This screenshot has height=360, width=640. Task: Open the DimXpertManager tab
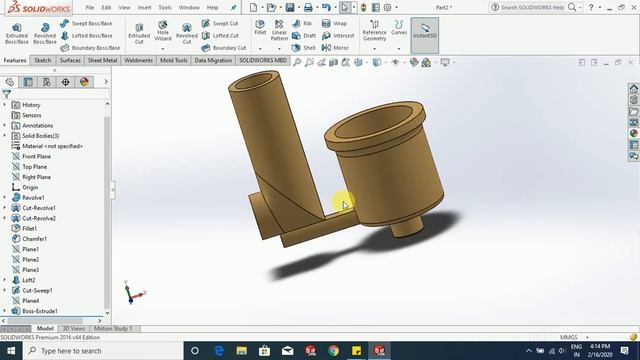coord(66,82)
